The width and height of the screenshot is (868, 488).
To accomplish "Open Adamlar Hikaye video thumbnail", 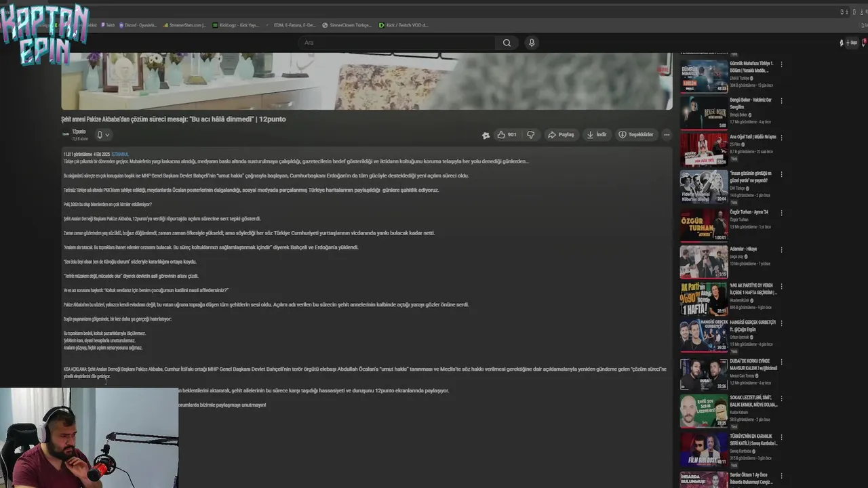I will pos(704,262).
